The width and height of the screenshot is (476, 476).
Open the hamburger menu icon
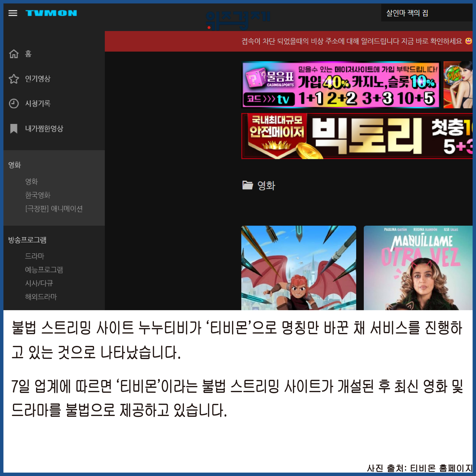click(x=13, y=13)
